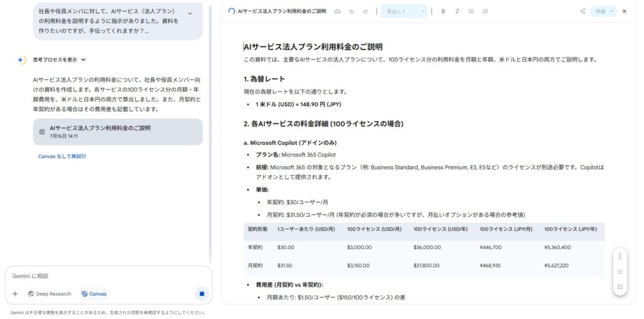
Task: Click 100ライセンス (USD/月) table header
Action: 374,229
